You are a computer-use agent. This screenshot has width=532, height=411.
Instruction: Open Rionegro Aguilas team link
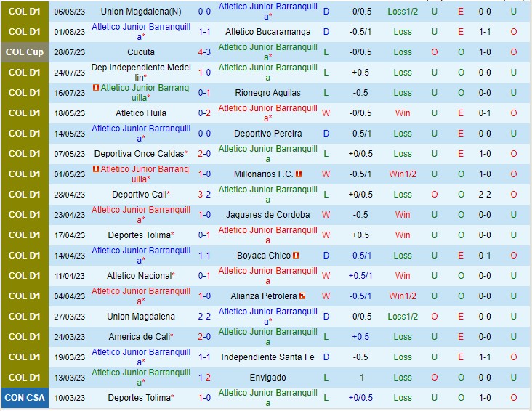click(x=267, y=93)
